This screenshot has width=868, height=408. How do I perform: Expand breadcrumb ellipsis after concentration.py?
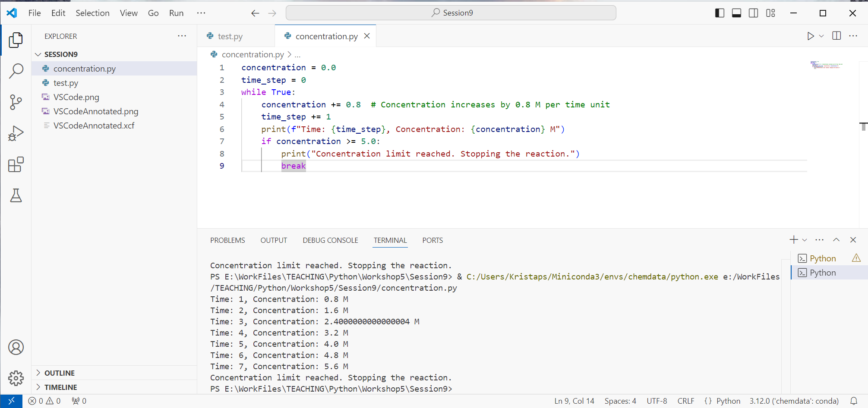coord(297,55)
